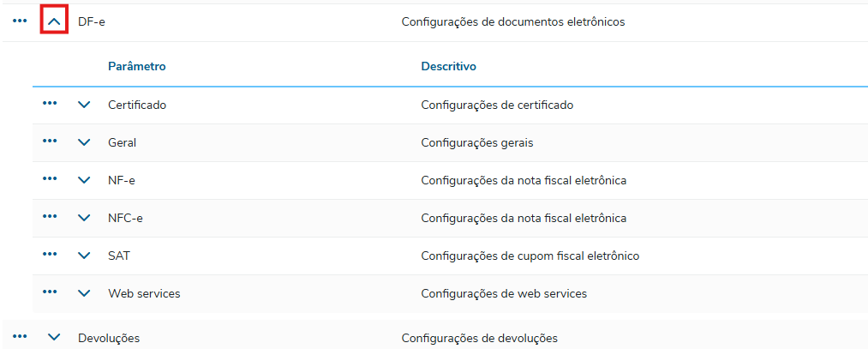The image size is (868, 349).
Task: Expand the Geral parameter group
Action: 84,142
